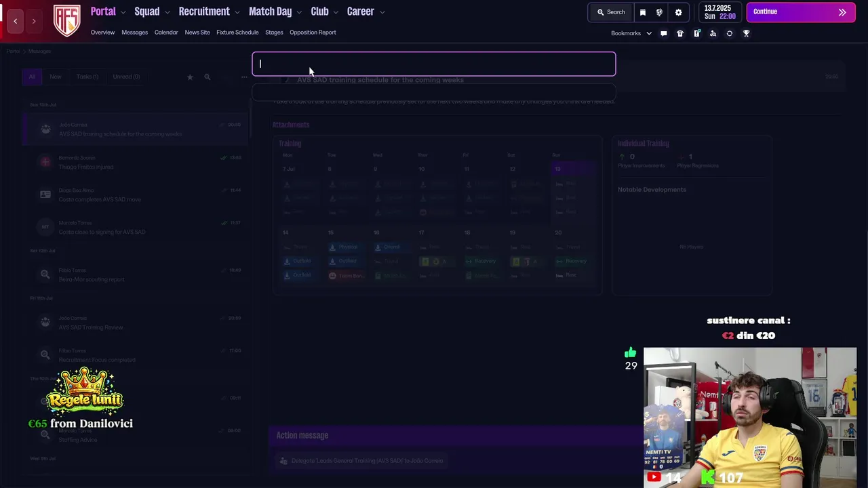The height and width of the screenshot is (488, 868).
Task: Open the scouting people-search shortcut icon
Action: 713,33
